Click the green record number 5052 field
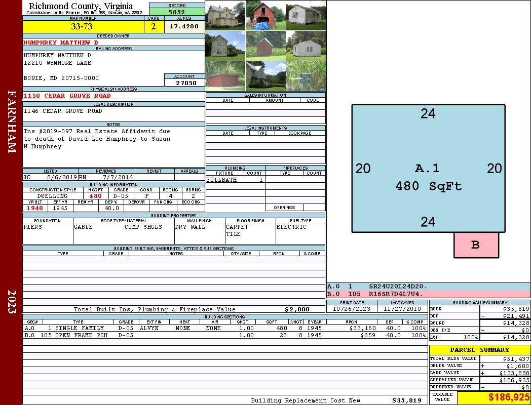 click(177, 12)
